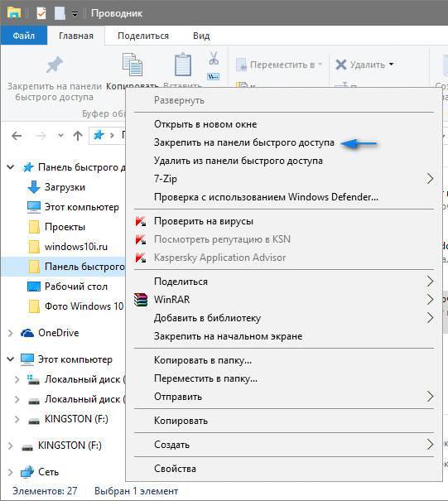Click the Copy icon in the ribbon
The height and width of the screenshot is (501, 448).
pyautogui.click(x=132, y=65)
